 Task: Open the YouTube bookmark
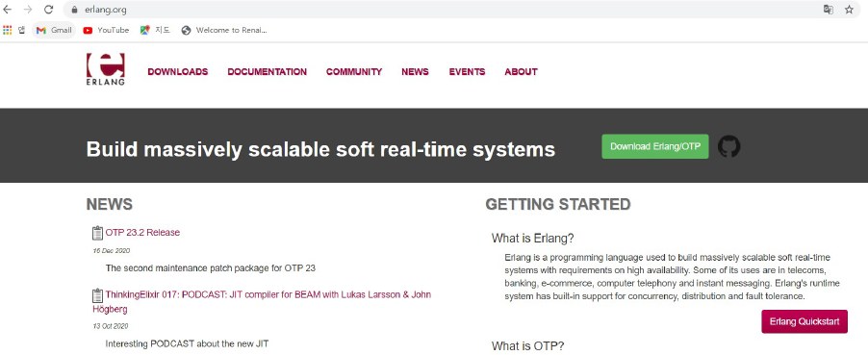[106, 30]
